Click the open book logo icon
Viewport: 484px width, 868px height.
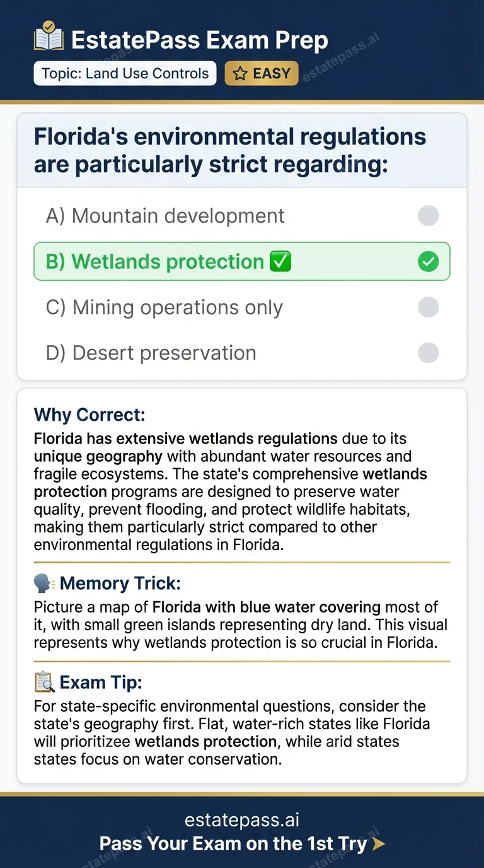tap(49, 39)
